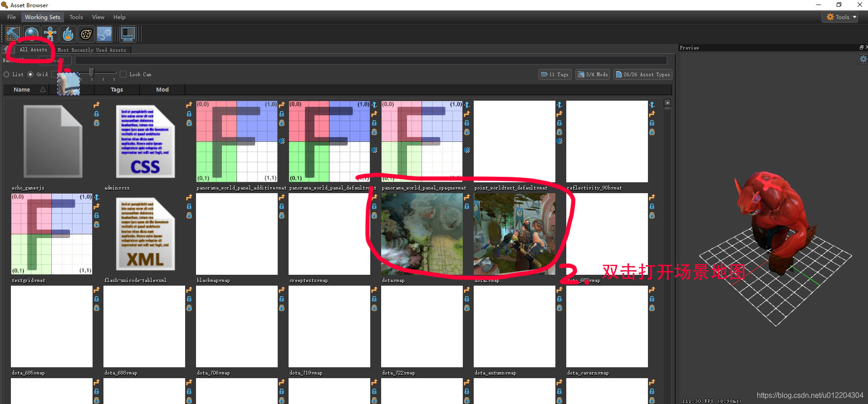868x404 pixels.
Task: Click orange arrow icon beside dota_685.vmap
Action: point(97,290)
